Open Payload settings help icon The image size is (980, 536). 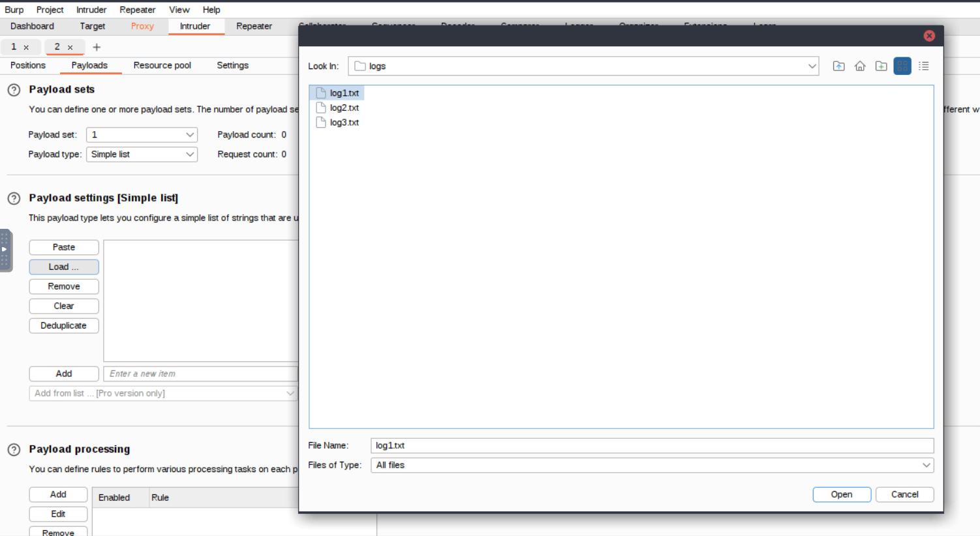(x=14, y=198)
